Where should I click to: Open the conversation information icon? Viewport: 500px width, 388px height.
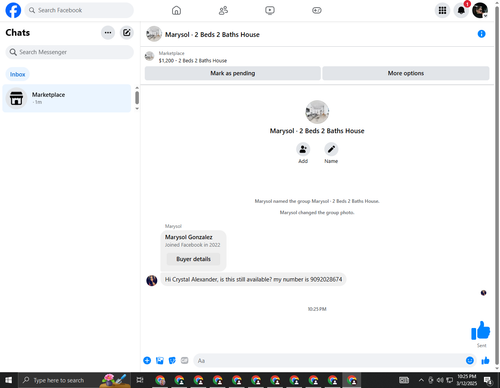tap(481, 34)
